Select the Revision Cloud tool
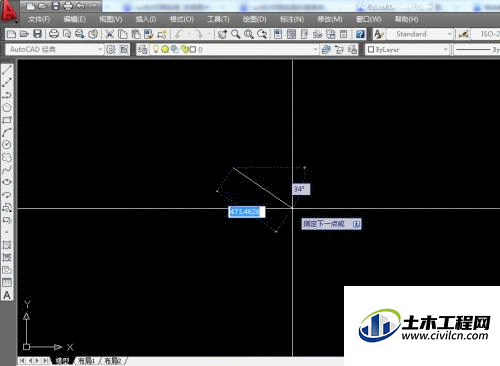The height and width of the screenshot is (366, 500). click(x=7, y=157)
